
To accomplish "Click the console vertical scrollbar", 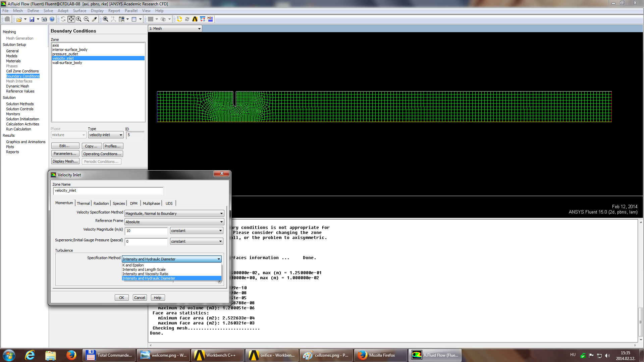I will (641, 281).
